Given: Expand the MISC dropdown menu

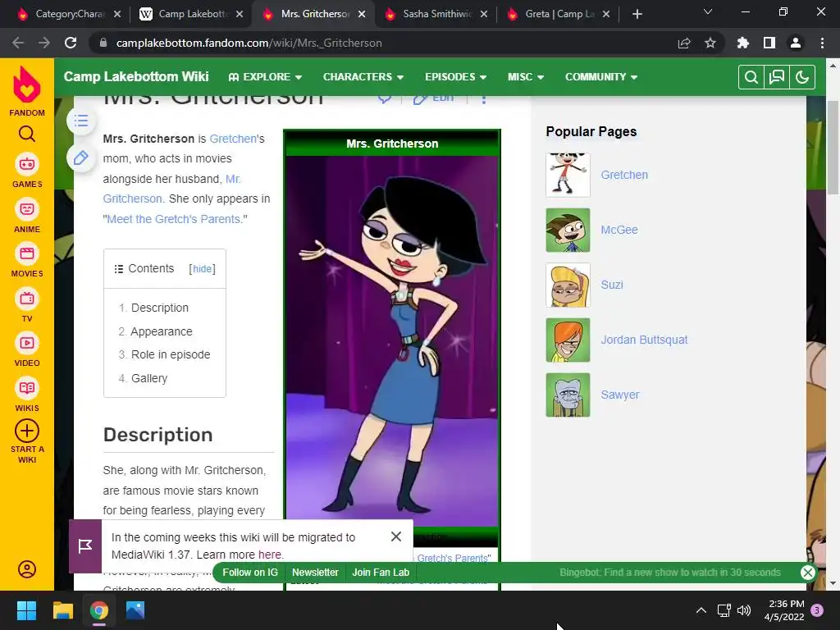Looking at the screenshot, I should [x=526, y=77].
